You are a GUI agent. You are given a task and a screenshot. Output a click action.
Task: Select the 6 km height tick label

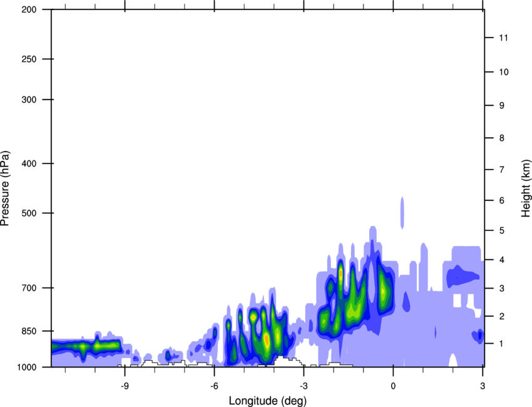click(501, 200)
